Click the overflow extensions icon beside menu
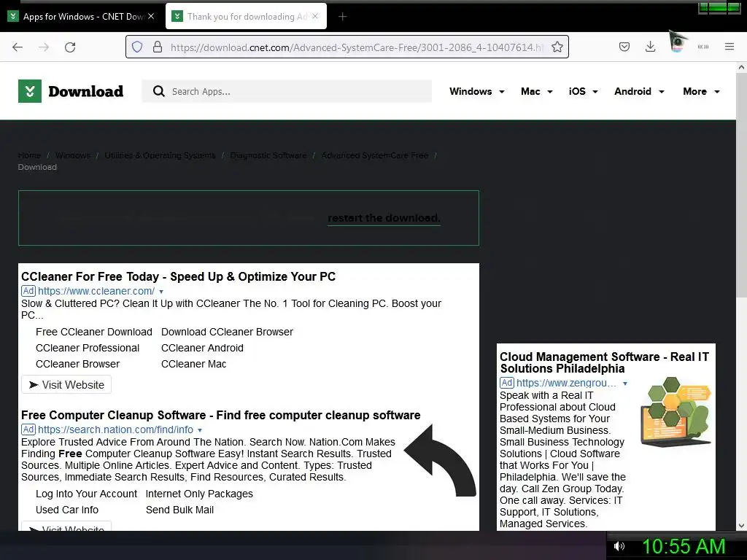The width and height of the screenshot is (747, 560). tap(703, 47)
